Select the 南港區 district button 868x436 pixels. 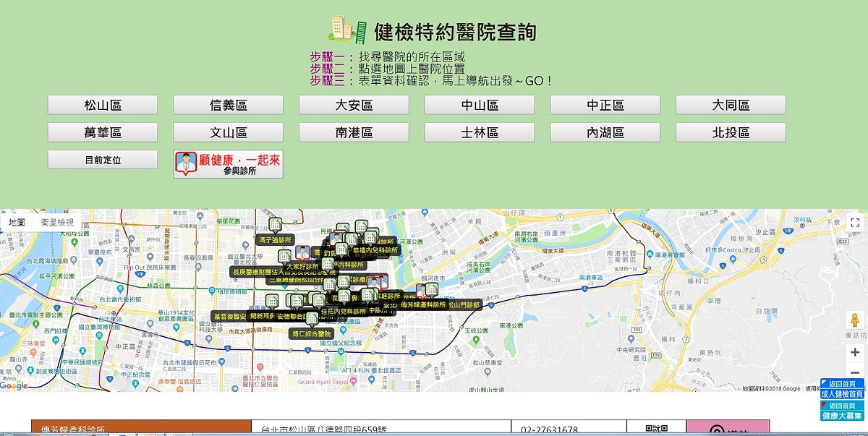[354, 132]
